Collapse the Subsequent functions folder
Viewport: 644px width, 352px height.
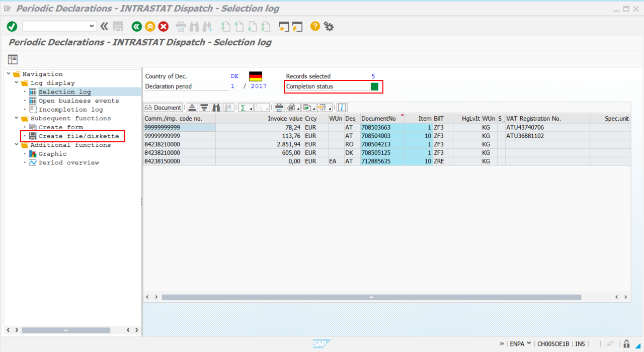click(17, 118)
